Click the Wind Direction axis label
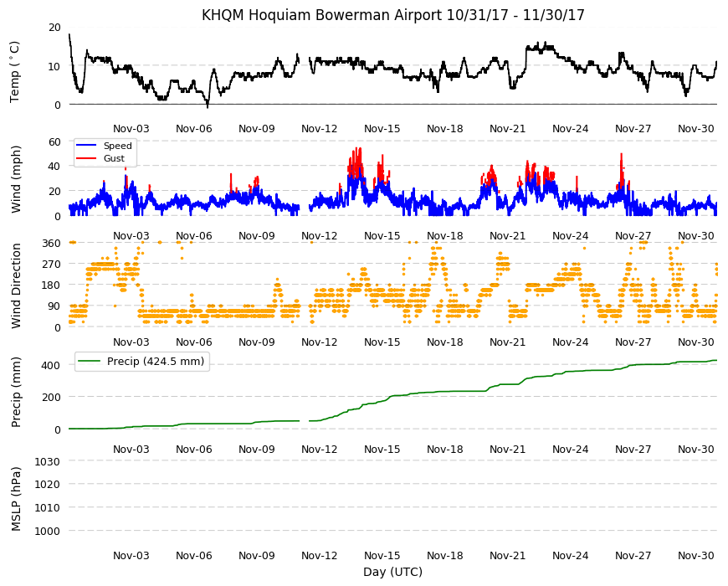Screen dimensions: 728x586 pos(16,285)
